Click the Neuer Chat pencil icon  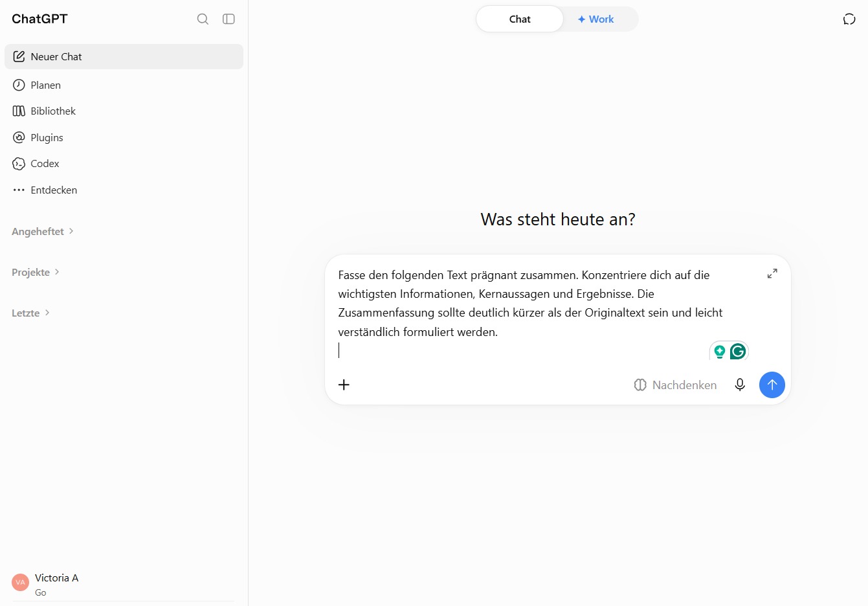pyautogui.click(x=19, y=56)
